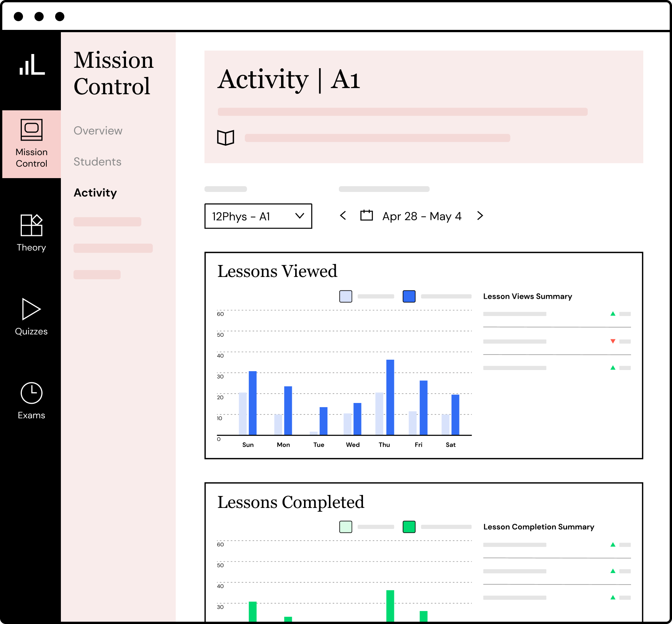Click the open book icon
The height and width of the screenshot is (624, 672).
[x=226, y=138]
